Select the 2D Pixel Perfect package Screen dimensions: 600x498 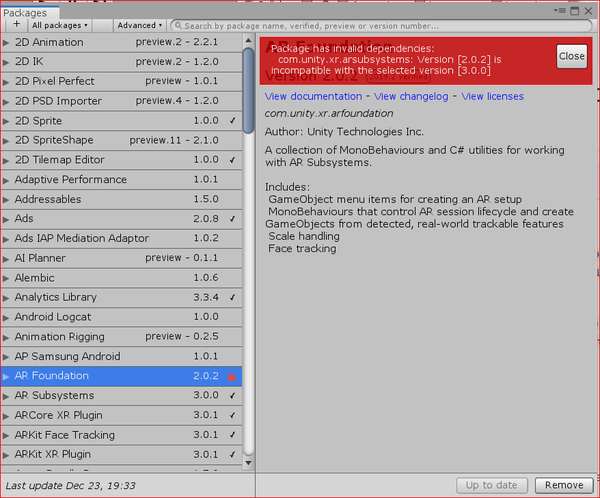(121, 81)
